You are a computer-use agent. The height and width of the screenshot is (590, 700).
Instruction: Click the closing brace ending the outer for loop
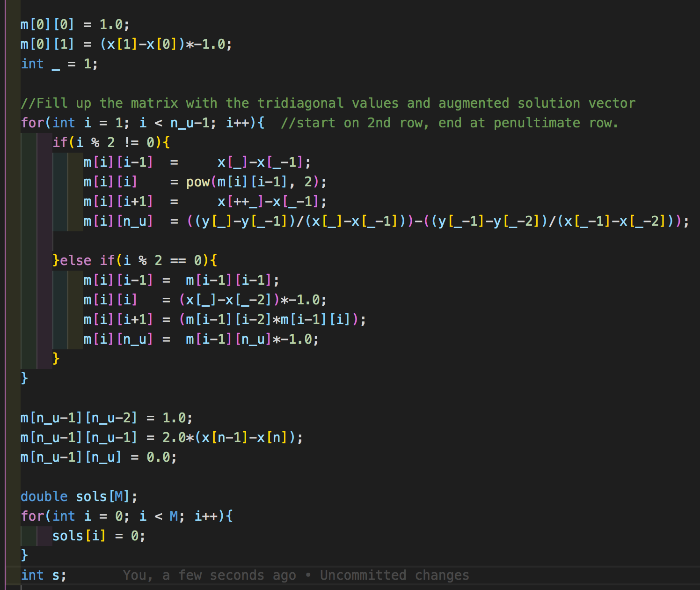tap(24, 377)
